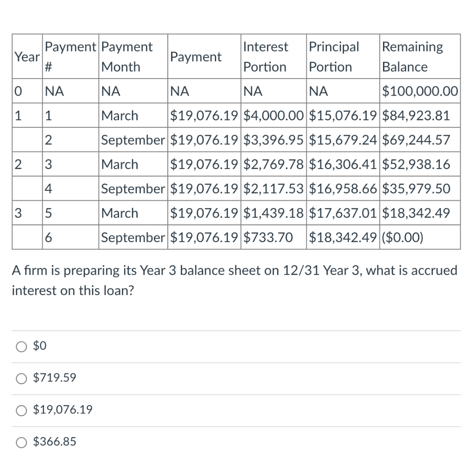Image resolution: width=476 pixels, height=459 pixels.
Task: Select the $19,076.19 answer option
Action: (x=21, y=411)
